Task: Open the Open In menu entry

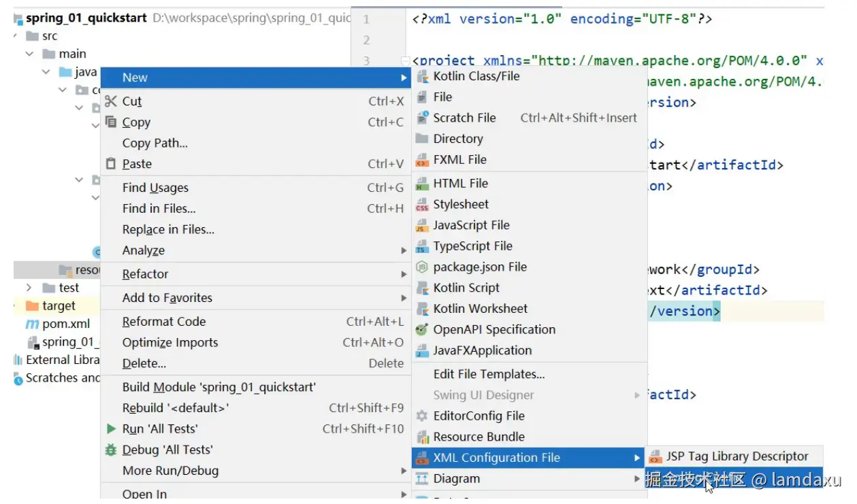Action: (256, 493)
